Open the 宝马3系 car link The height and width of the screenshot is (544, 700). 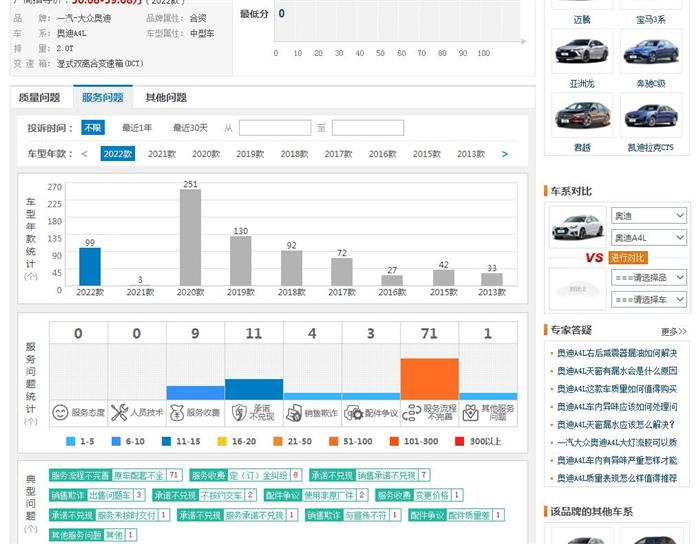651,20
